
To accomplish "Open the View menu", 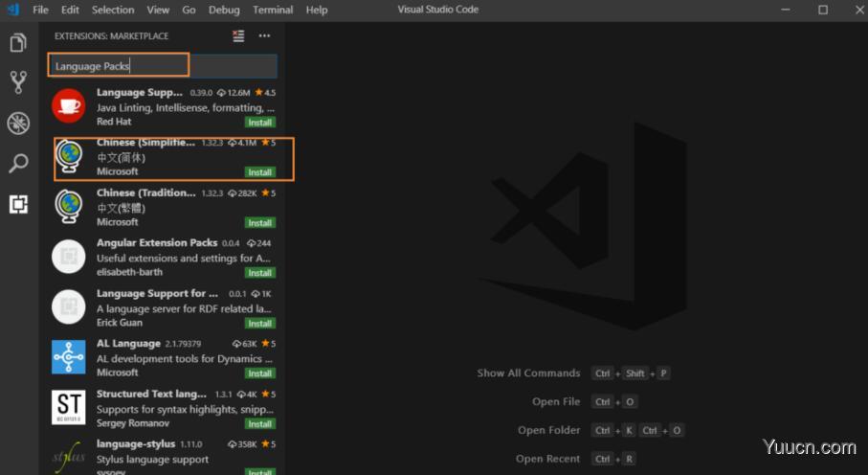I will (x=158, y=10).
